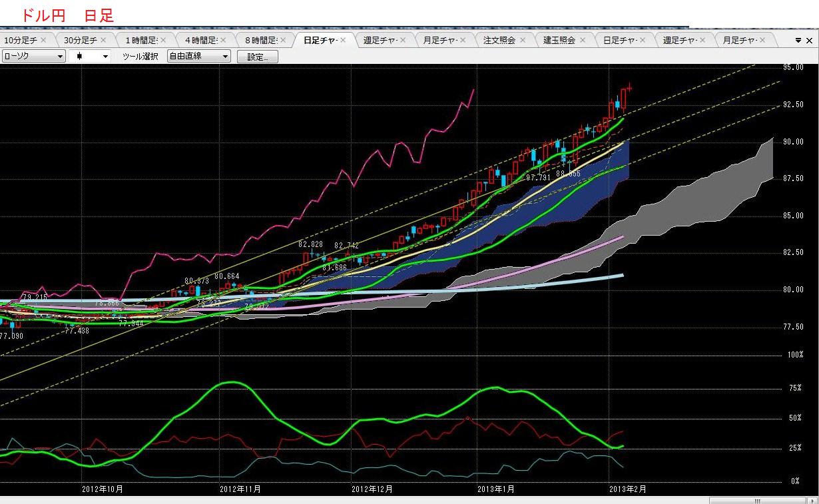
Task: Close the 週足チャ tab beside the active 日足チャ tab
Action: (x=404, y=41)
